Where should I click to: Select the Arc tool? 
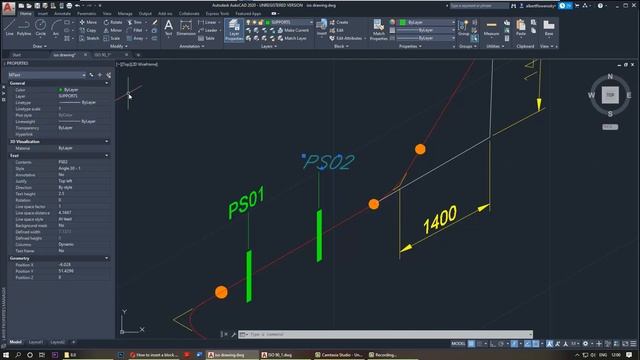[56, 28]
